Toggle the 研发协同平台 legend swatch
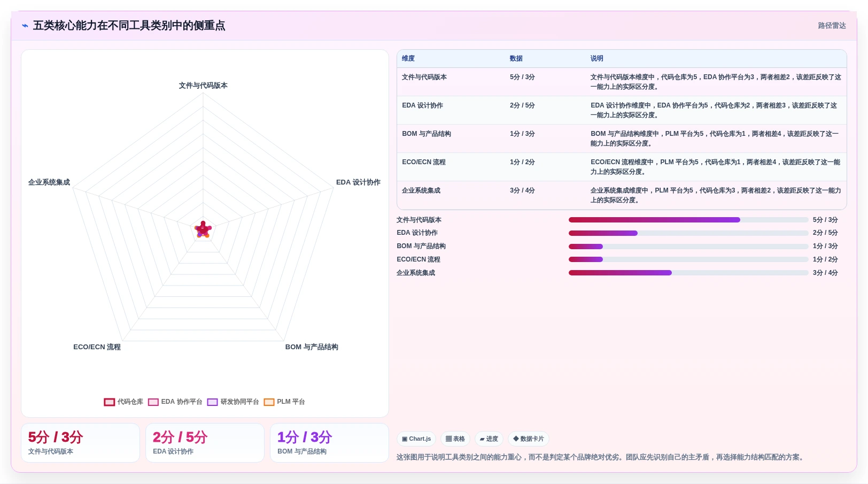 213,402
